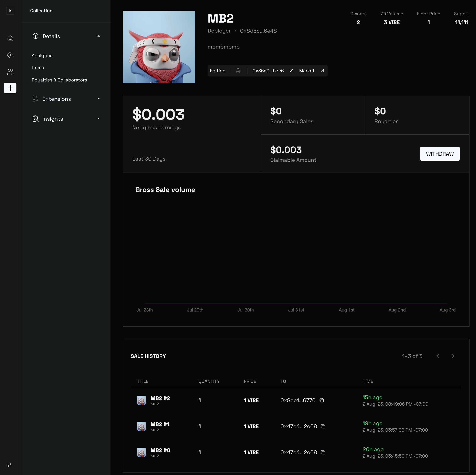
Task: Select Items in the sidebar
Action: tap(38, 68)
